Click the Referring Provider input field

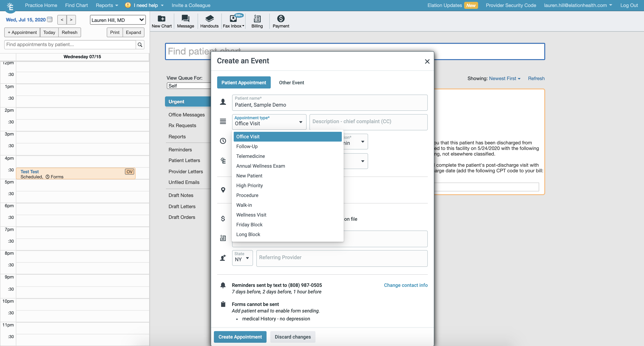pos(342,258)
